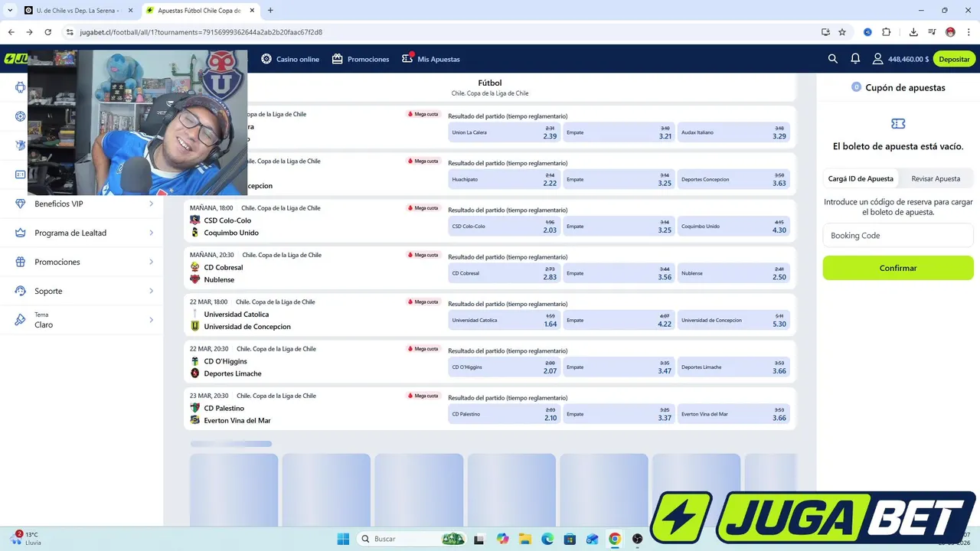Viewport: 980px width, 551px height.
Task: Open Mis Apuestas in the top bar
Action: [x=431, y=59]
